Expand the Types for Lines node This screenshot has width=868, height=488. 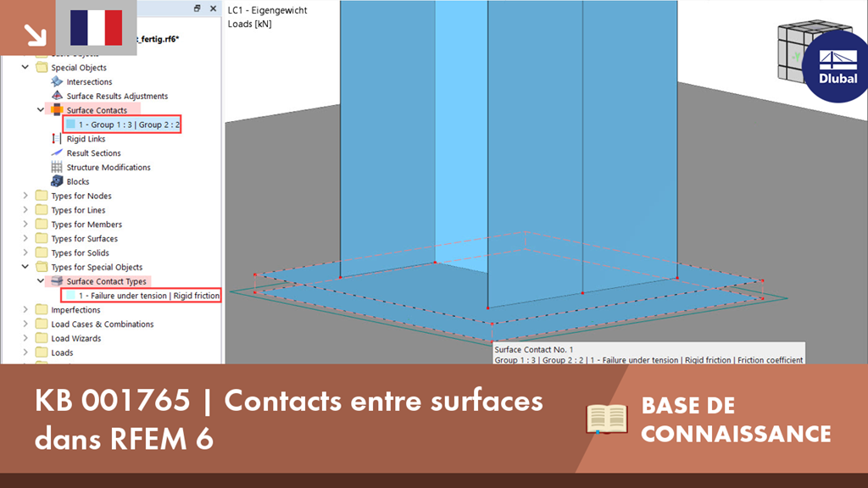[x=25, y=210]
